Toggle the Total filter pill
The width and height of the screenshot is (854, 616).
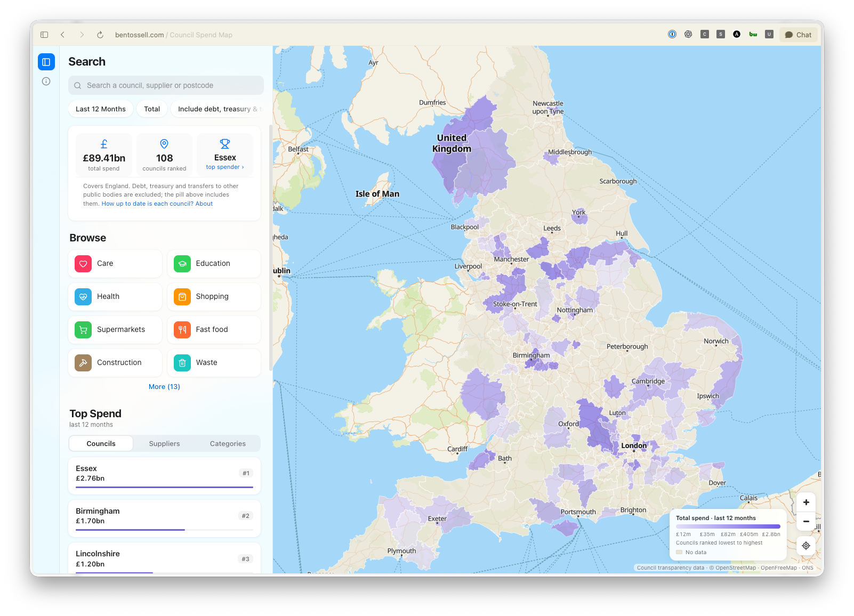(152, 109)
